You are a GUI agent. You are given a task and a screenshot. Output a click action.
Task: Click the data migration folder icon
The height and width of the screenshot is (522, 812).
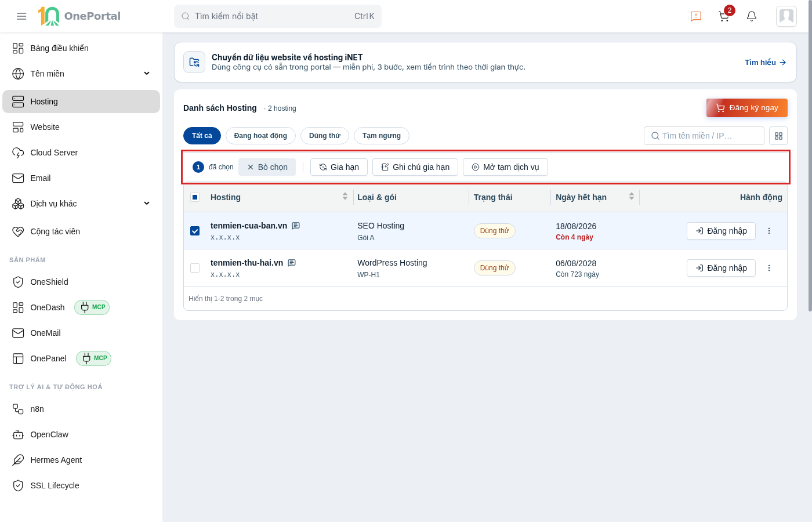pyautogui.click(x=194, y=62)
